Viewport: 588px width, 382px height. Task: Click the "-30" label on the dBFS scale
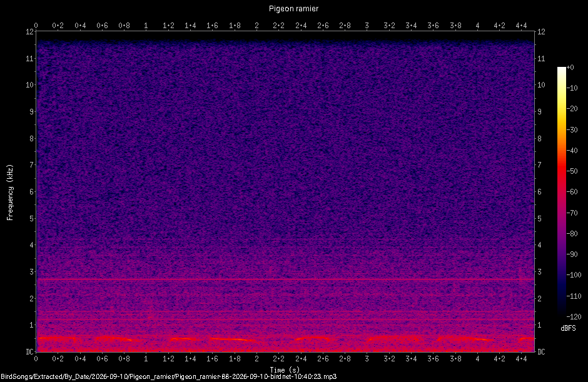[572, 129]
